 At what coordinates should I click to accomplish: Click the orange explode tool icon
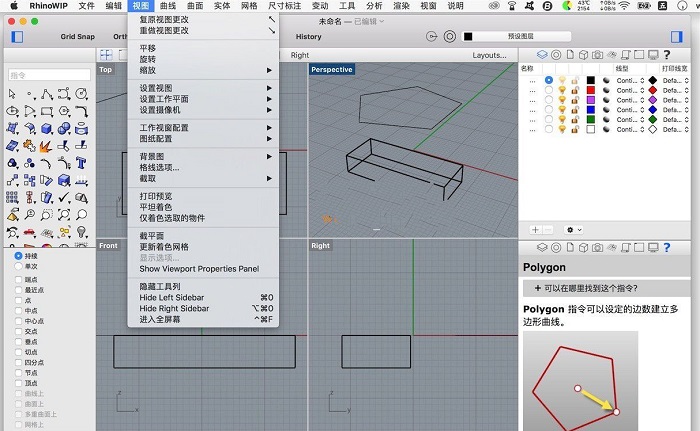tap(46, 146)
